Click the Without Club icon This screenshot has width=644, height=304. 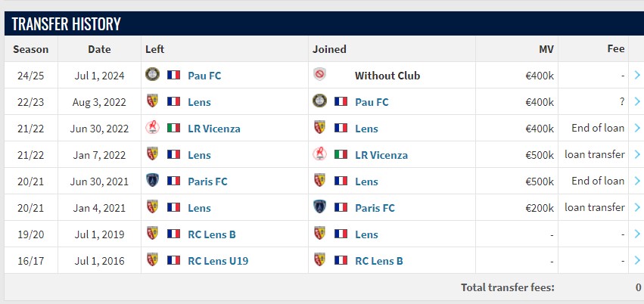click(319, 76)
